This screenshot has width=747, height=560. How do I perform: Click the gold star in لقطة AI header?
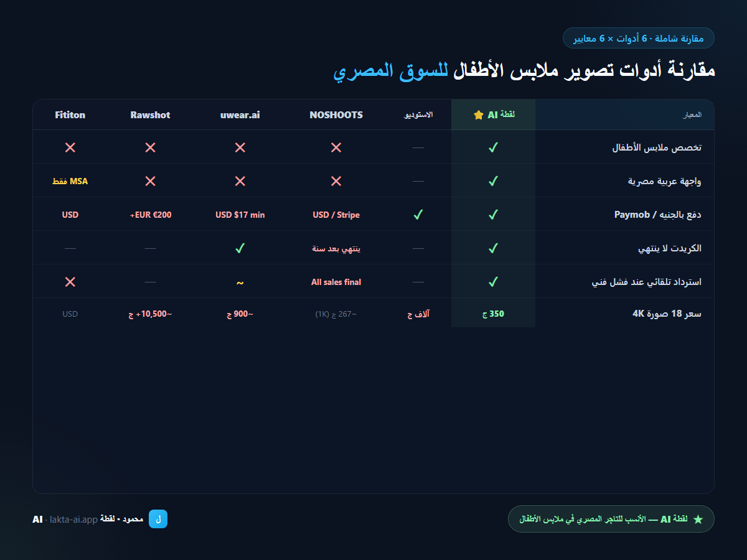pyautogui.click(x=478, y=115)
